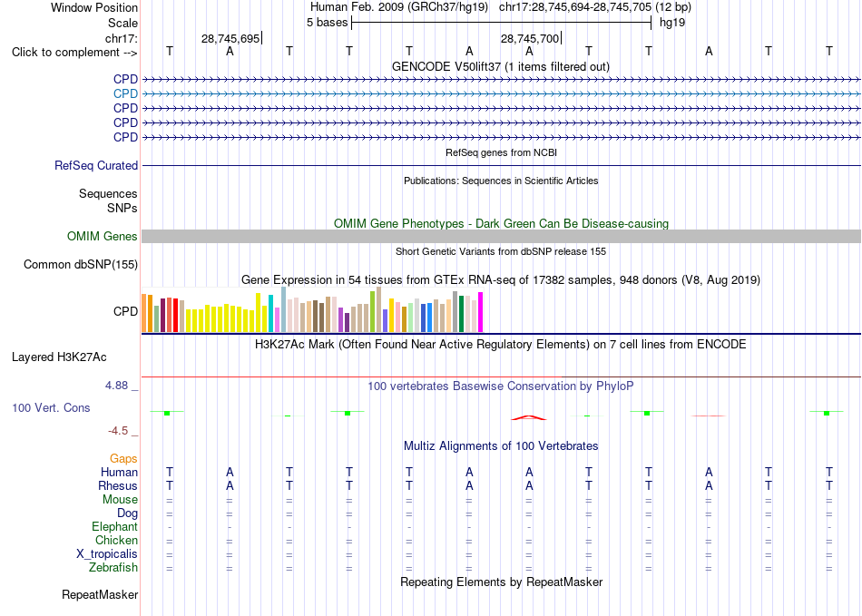Click the -4.5 PhyloP lower limit value
Image resolution: width=862 pixels, height=616 pixels.
point(118,431)
